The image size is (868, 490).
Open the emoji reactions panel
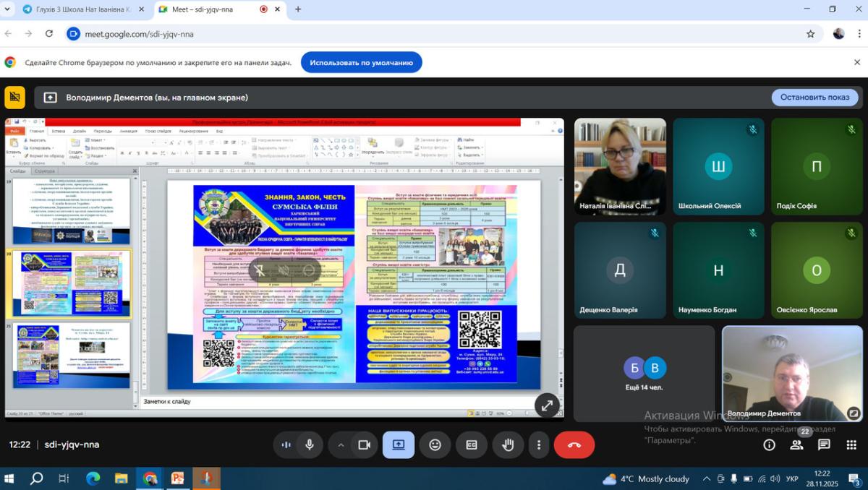coord(435,445)
